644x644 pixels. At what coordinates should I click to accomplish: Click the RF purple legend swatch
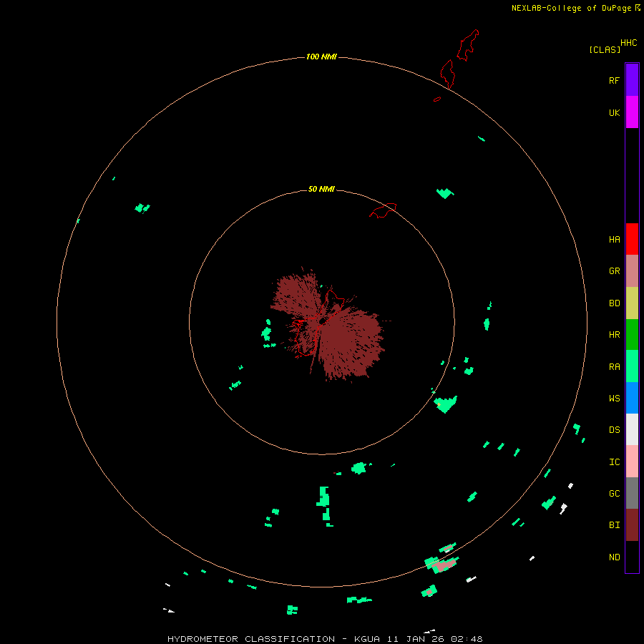coord(632,80)
